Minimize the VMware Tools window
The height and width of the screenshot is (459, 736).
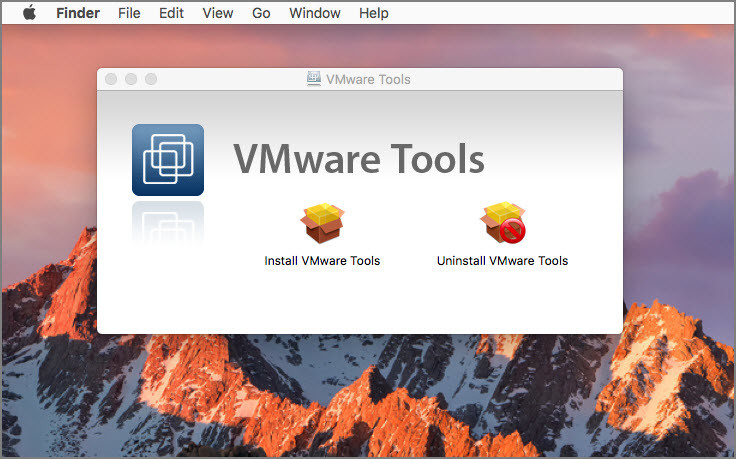tap(131, 79)
